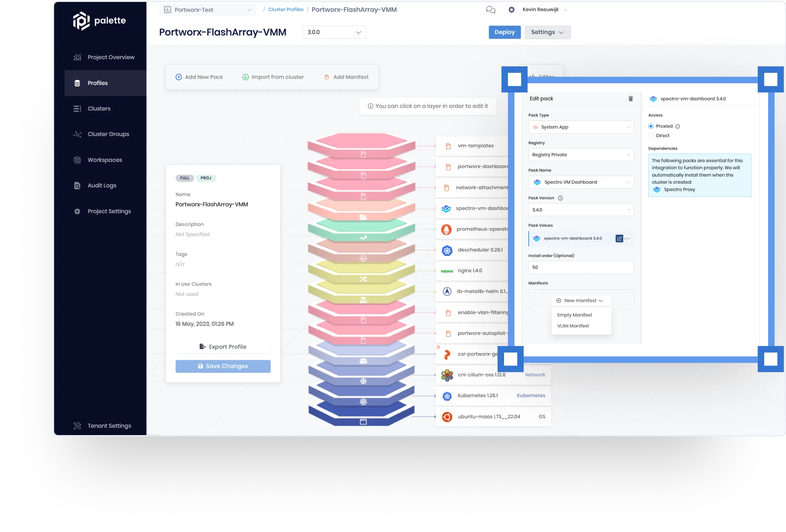Click the FULL tag badge
Viewport: 786px width, 532px height.
[x=185, y=178]
